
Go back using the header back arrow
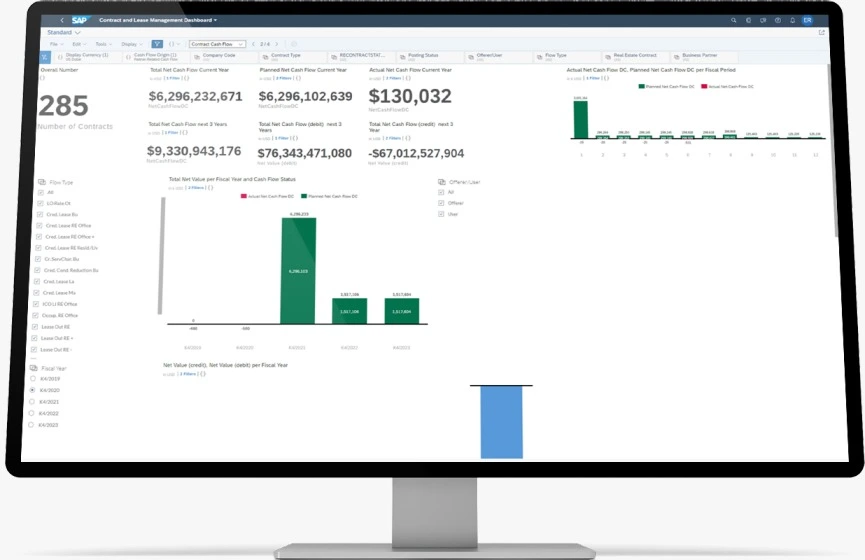click(62, 20)
